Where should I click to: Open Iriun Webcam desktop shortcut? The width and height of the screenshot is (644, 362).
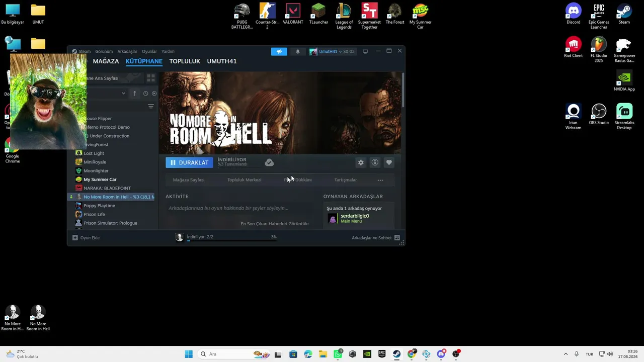(x=574, y=117)
